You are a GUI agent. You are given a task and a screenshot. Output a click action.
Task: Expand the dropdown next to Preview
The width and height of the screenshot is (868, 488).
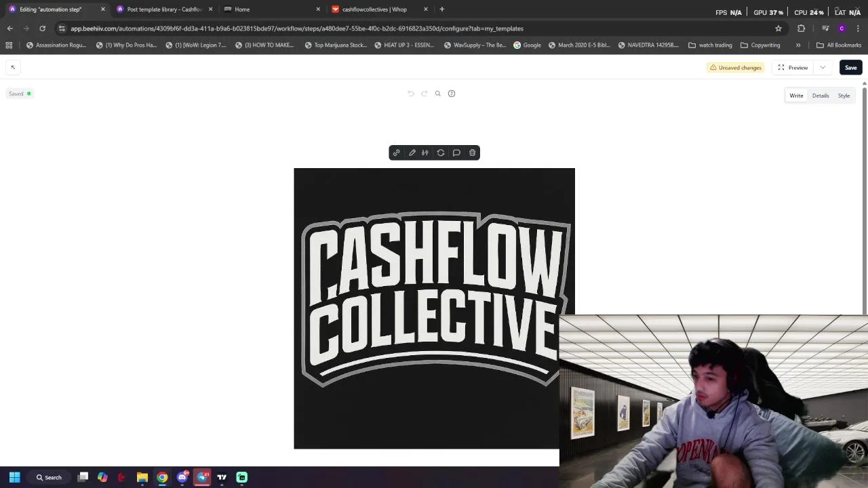click(x=823, y=67)
